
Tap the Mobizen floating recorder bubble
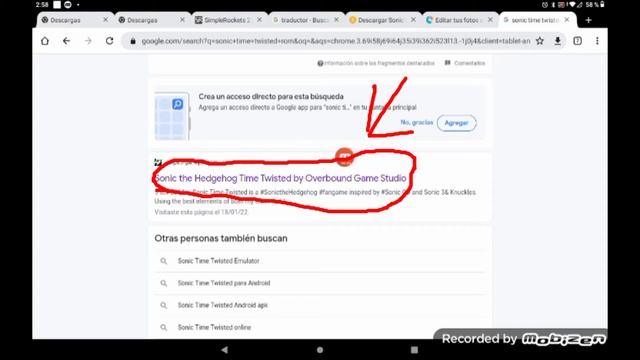pyautogui.click(x=344, y=157)
